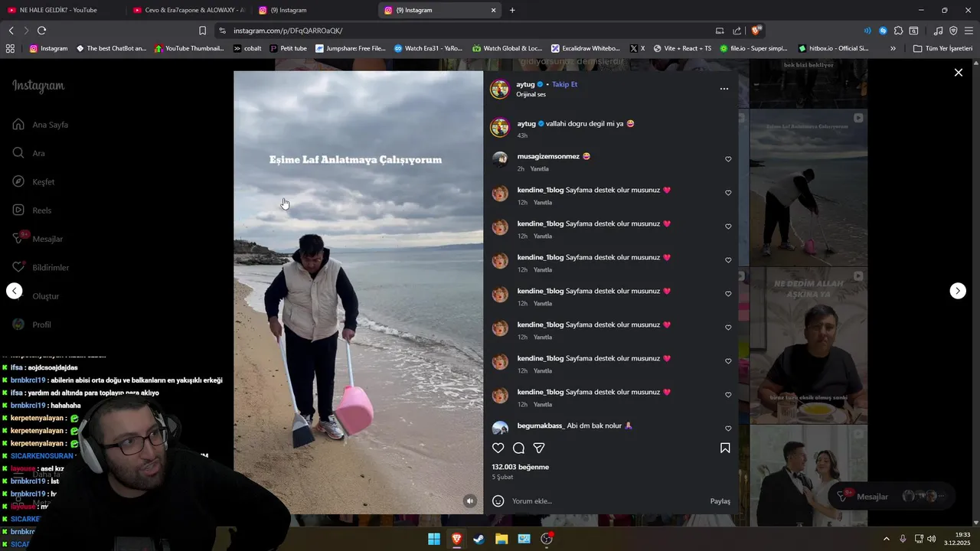
Task: Save the post with the bookmark icon
Action: pyautogui.click(x=725, y=448)
